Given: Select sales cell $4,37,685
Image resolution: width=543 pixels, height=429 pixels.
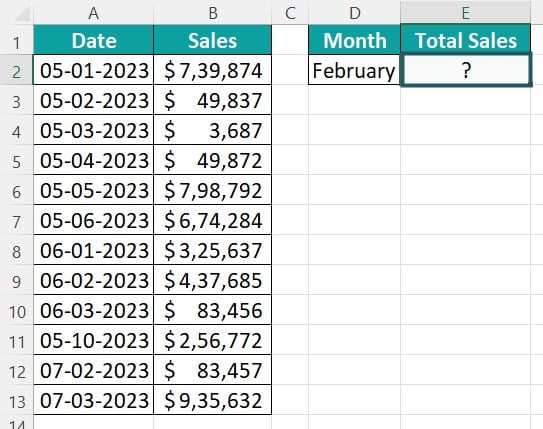Looking at the screenshot, I should (x=213, y=279).
